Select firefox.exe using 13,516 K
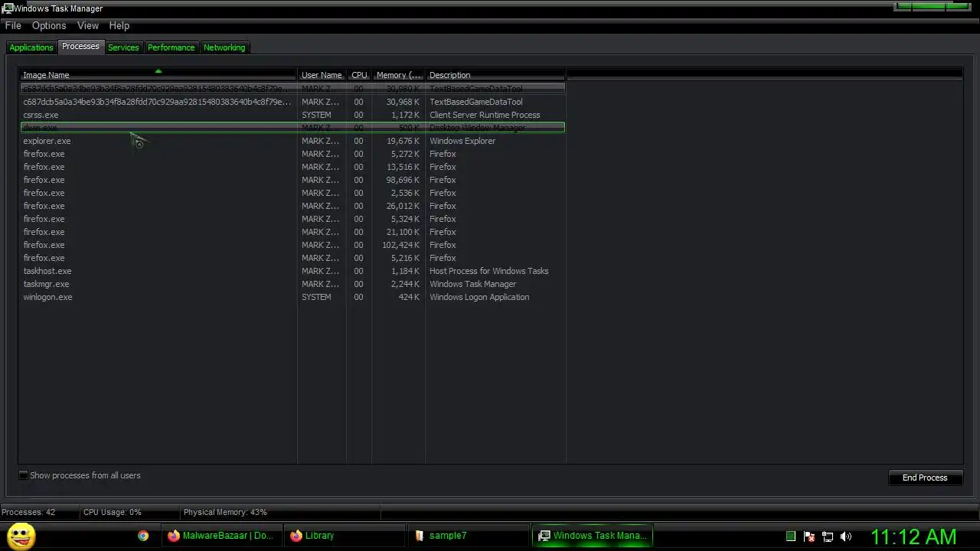Screen dimensions: 980x551 (292, 167)
